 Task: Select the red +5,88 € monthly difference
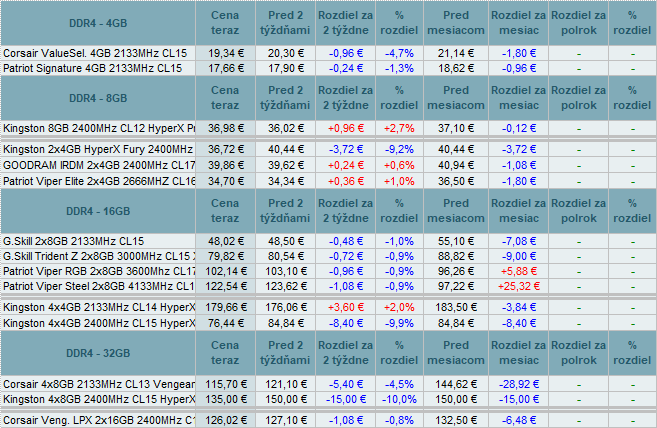(519, 271)
